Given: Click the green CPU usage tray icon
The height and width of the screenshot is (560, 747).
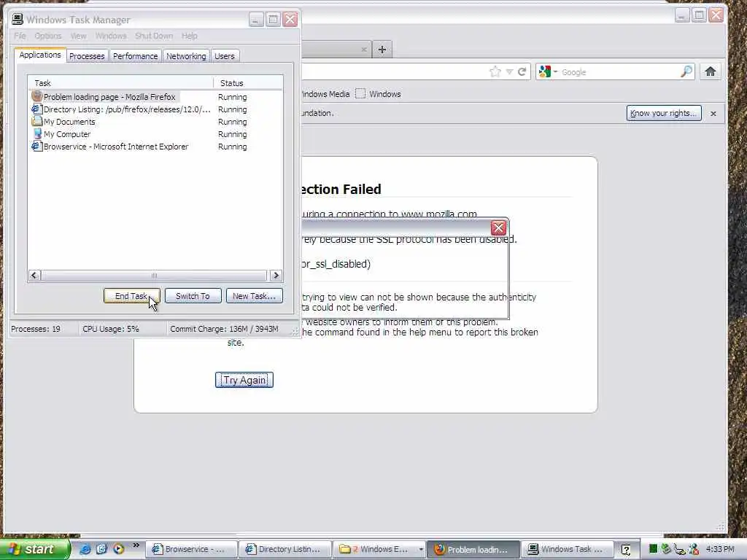Looking at the screenshot, I should pos(653,549).
